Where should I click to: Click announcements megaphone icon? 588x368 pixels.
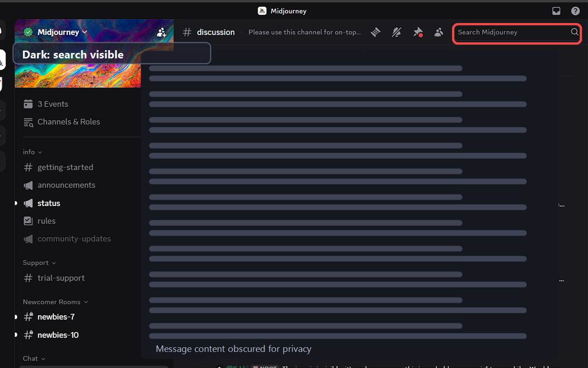click(x=28, y=185)
